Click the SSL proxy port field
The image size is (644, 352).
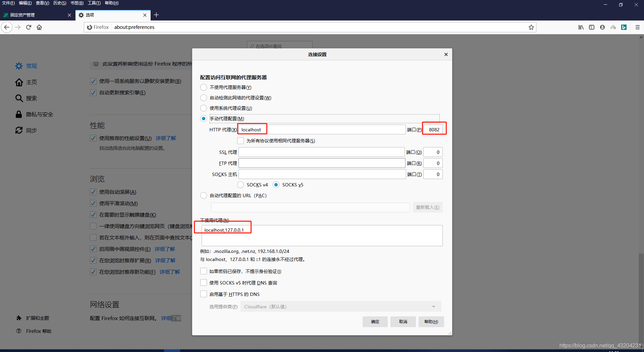pyautogui.click(x=433, y=152)
